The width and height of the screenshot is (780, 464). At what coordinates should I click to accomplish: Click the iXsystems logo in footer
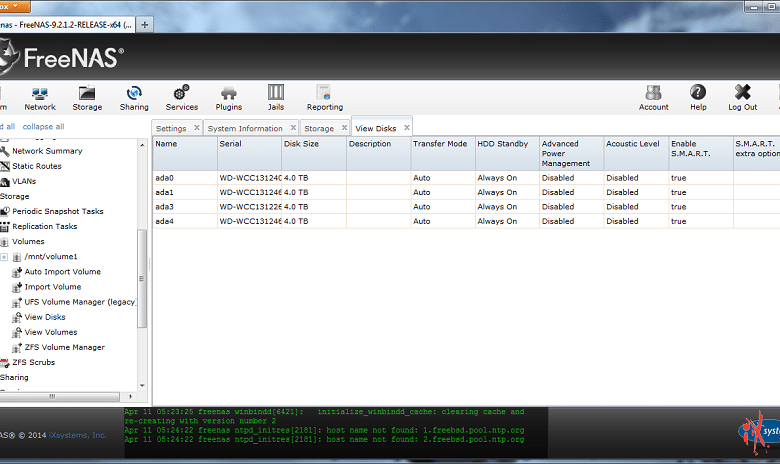point(759,432)
